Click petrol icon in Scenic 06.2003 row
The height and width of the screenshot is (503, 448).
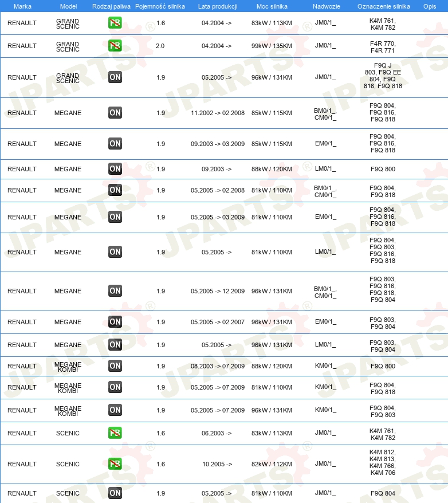pyautogui.click(x=115, y=433)
